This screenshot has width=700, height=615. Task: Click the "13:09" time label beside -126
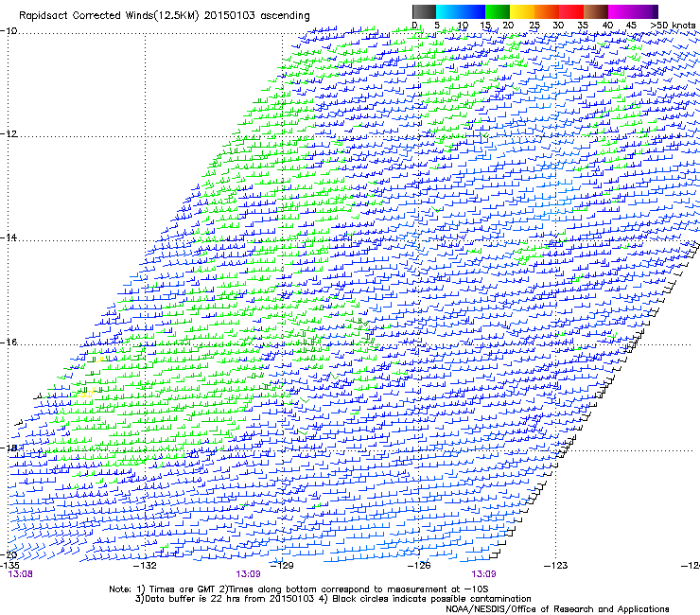(x=483, y=574)
